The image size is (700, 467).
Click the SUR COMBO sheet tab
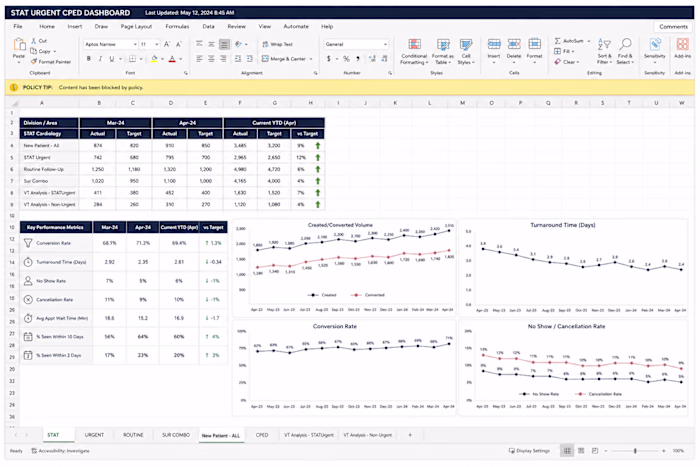pos(176,435)
